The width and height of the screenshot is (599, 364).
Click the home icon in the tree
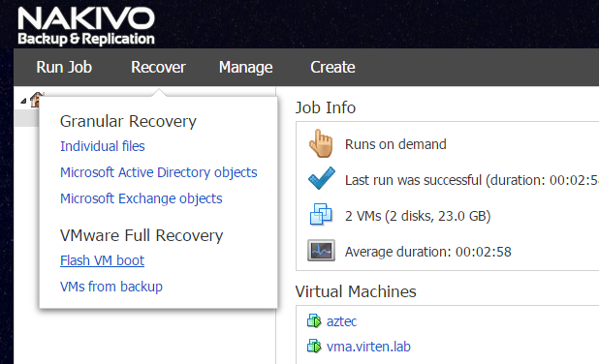click(x=36, y=99)
